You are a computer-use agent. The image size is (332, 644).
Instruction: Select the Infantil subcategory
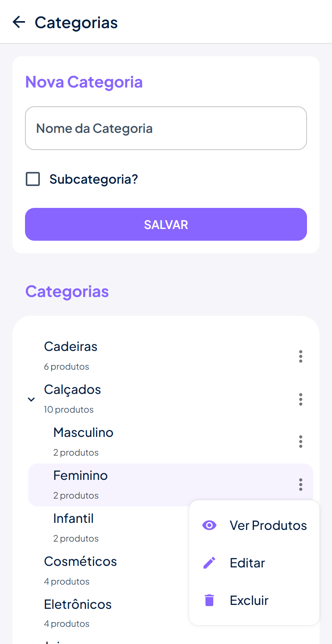[73, 519]
